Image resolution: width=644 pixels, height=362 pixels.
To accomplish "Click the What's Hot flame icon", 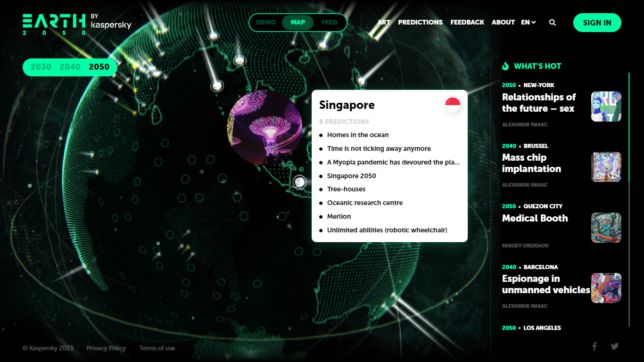I will click(x=505, y=66).
